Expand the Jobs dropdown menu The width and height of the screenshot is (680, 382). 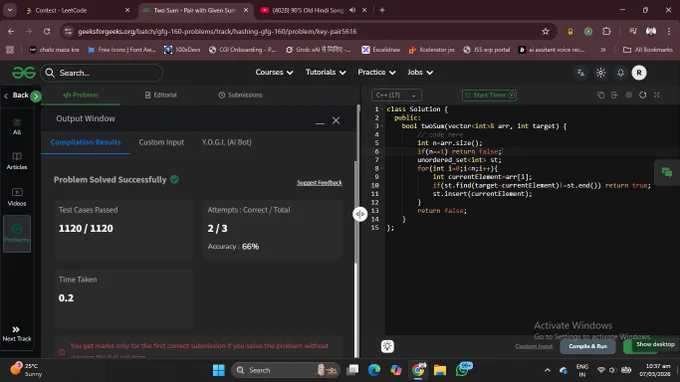click(x=420, y=72)
